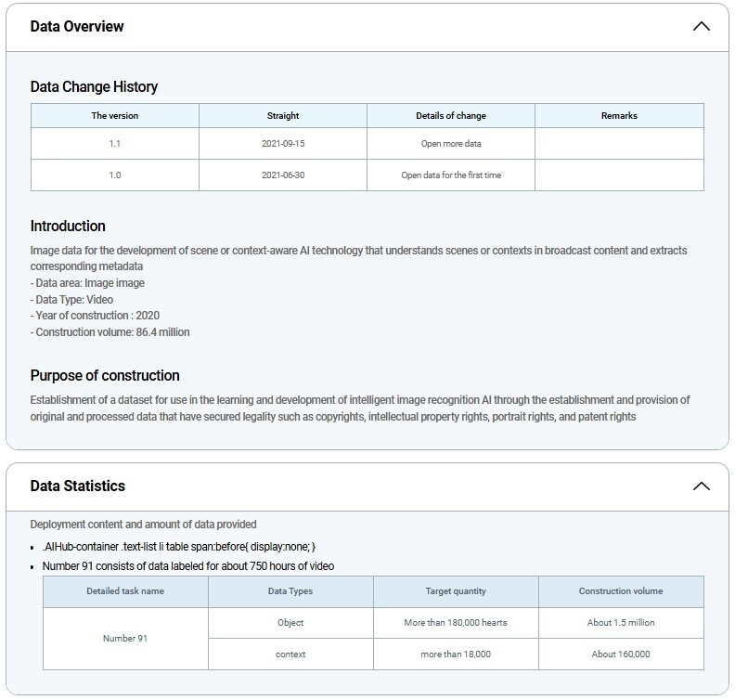Select version 1.1 cell
The height and width of the screenshot is (700, 735).
(x=115, y=144)
